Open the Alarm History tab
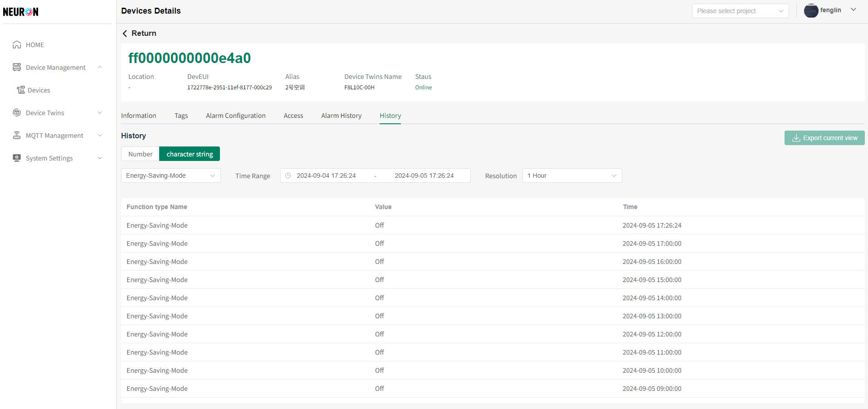The height and width of the screenshot is (409, 868). pyautogui.click(x=341, y=116)
